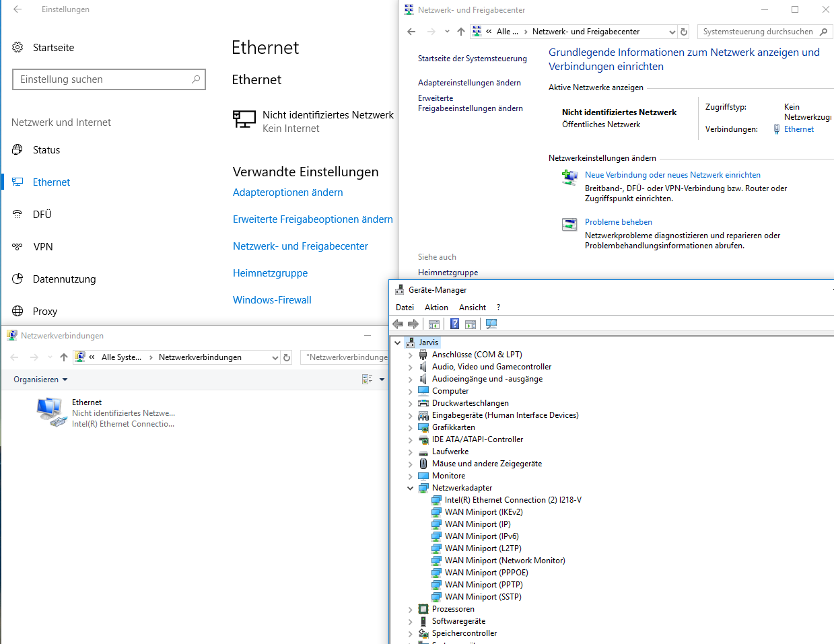Select the Ethernet adapter icon in Netzwerkverbindungen
The height and width of the screenshot is (644, 834).
point(52,412)
